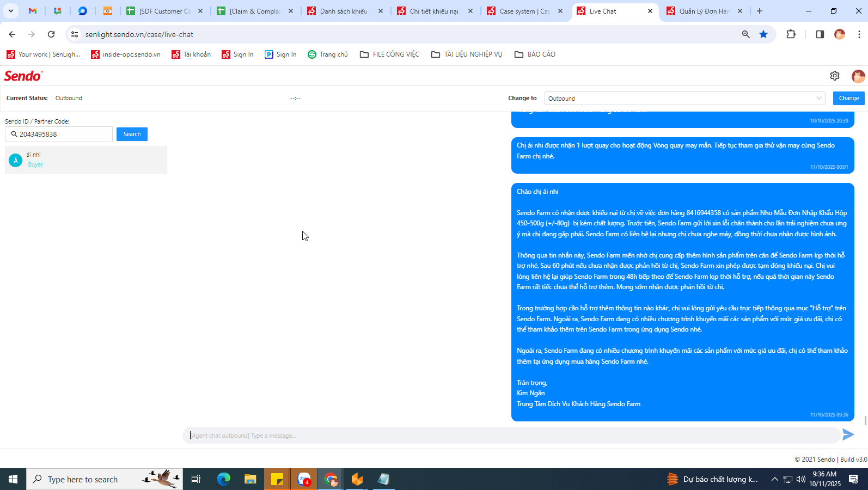Viewport: 868px width, 490px height.
Task: Open Windows notification center
Action: pyautogui.click(x=853, y=479)
